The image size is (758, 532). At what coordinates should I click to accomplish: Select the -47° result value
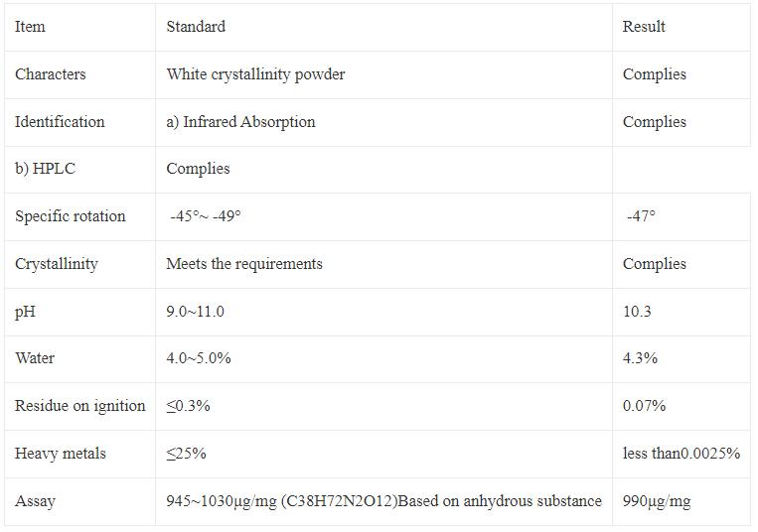[x=641, y=216]
